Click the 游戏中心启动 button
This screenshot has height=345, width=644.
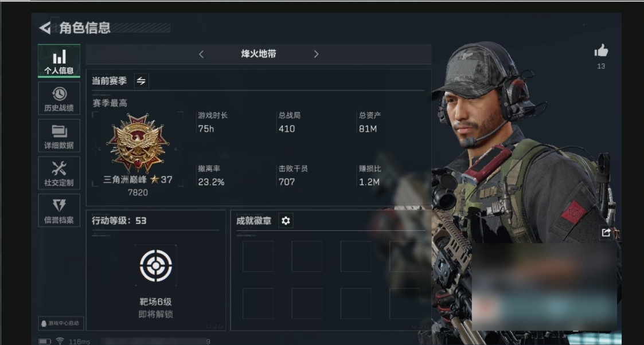[61, 323]
